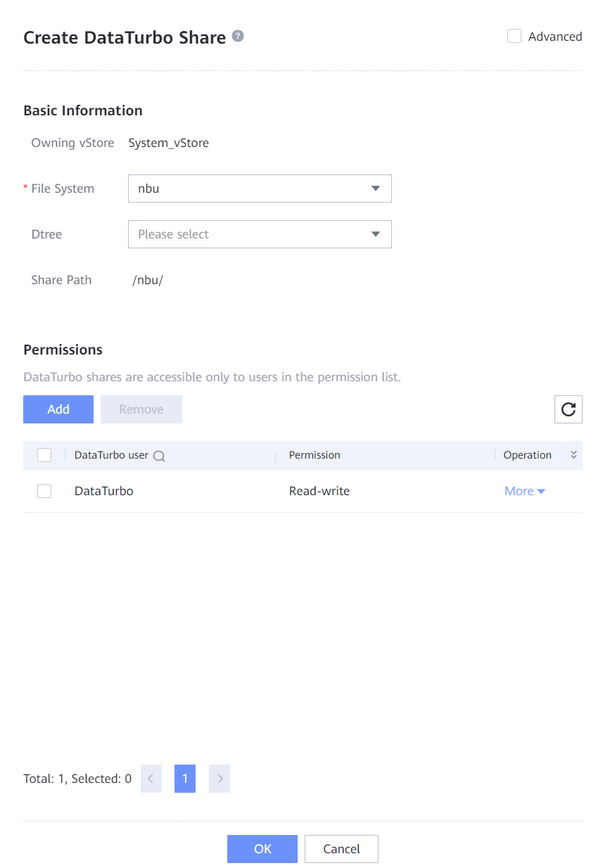Click the DataTurbo user search icon
This screenshot has height=868, width=603.
(x=159, y=456)
